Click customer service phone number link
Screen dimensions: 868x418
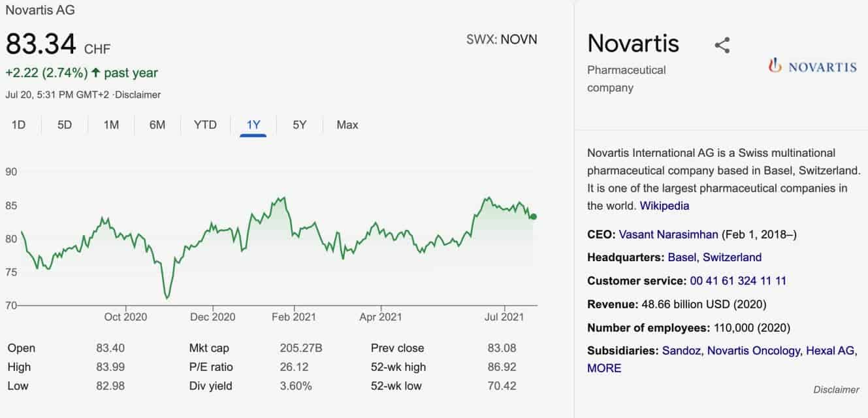pyautogui.click(x=738, y=281)
